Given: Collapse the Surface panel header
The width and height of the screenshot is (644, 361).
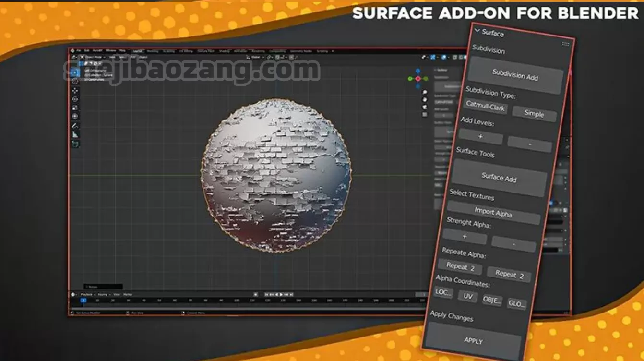Looking at the screenshot, I should tap(477, 31).
